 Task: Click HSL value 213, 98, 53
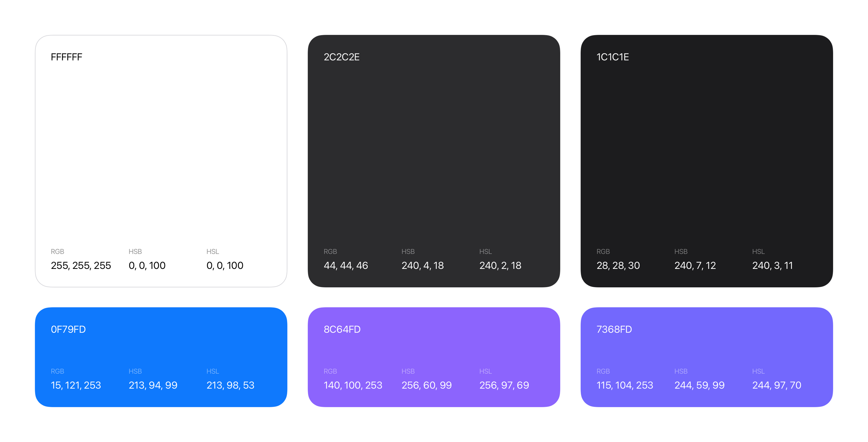[230, 385]
